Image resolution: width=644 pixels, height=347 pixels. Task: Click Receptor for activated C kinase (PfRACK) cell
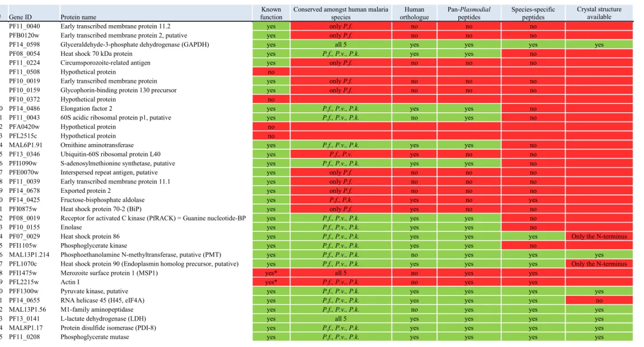tap(153, 218)
